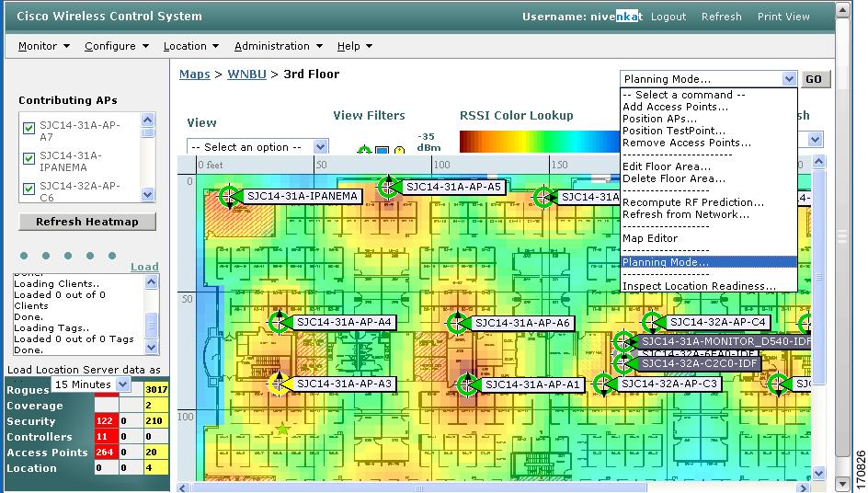Select highlighted Planning Mode list entry
This screenshot has height=493, width=868.
click(709, 262)
